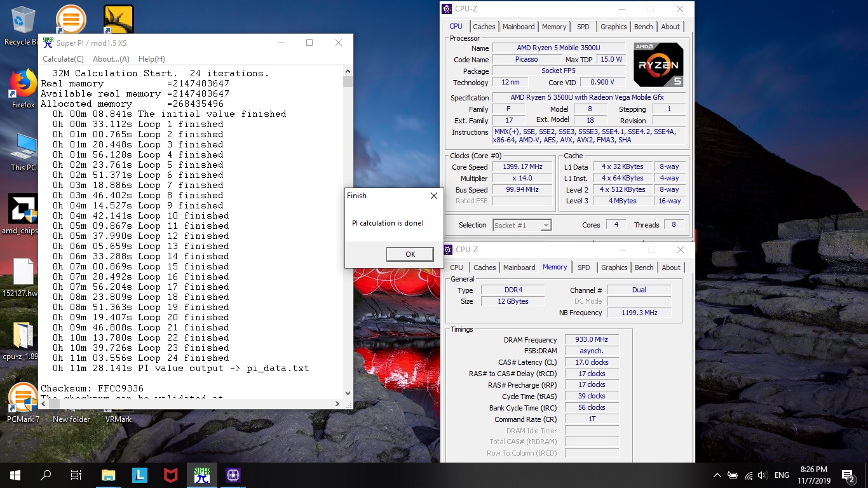The width and height of the screenshot is (868, 488).
Task: Open About...(A) menu in Super PI
Action: pos(111,59)
